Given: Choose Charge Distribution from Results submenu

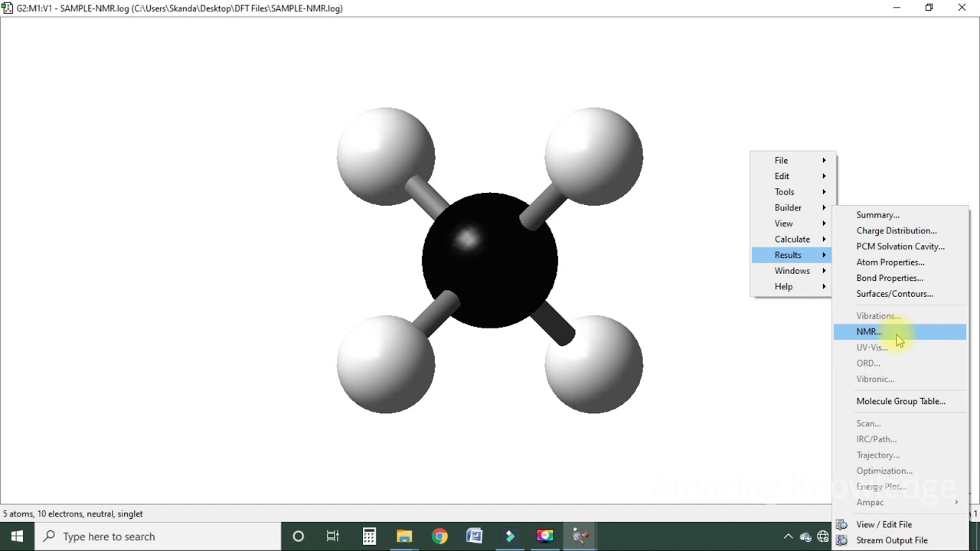Looking at the screenshot, I should tap(900, 230).
